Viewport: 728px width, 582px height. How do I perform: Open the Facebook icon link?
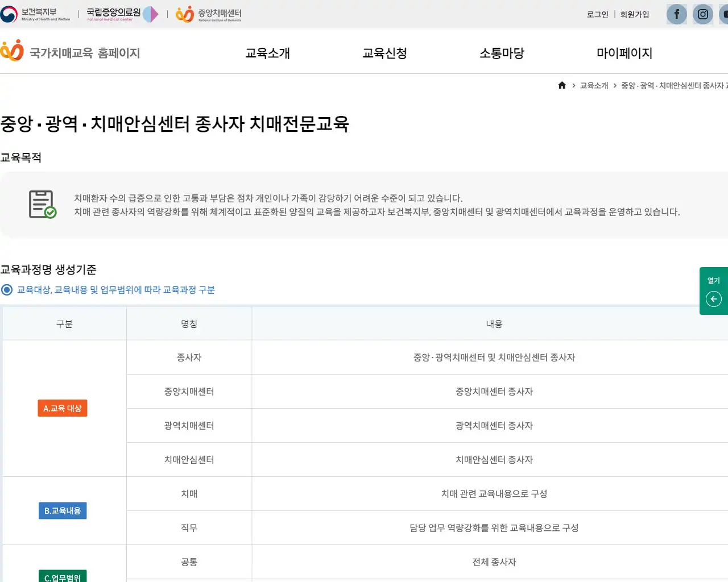tap(676, 14)
